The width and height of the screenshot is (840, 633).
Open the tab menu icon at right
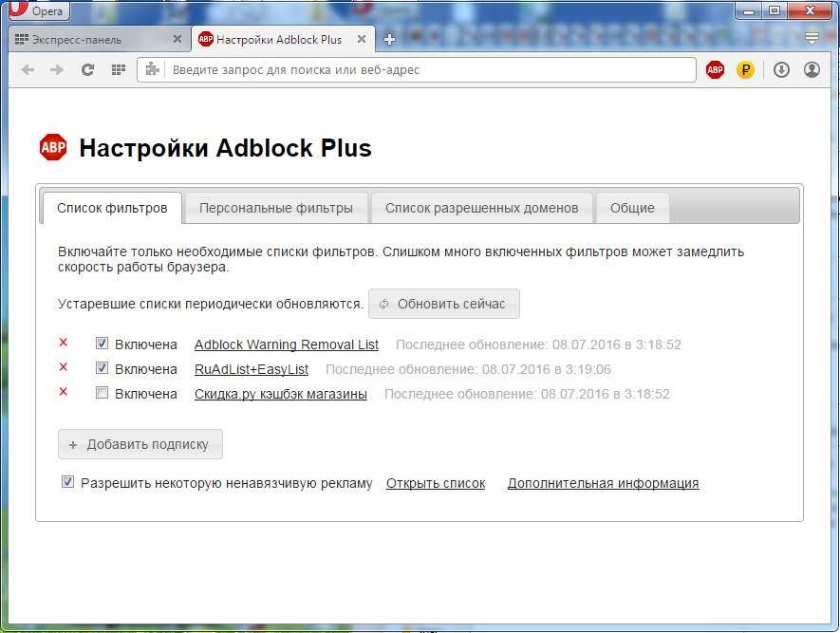click(812, 38)
